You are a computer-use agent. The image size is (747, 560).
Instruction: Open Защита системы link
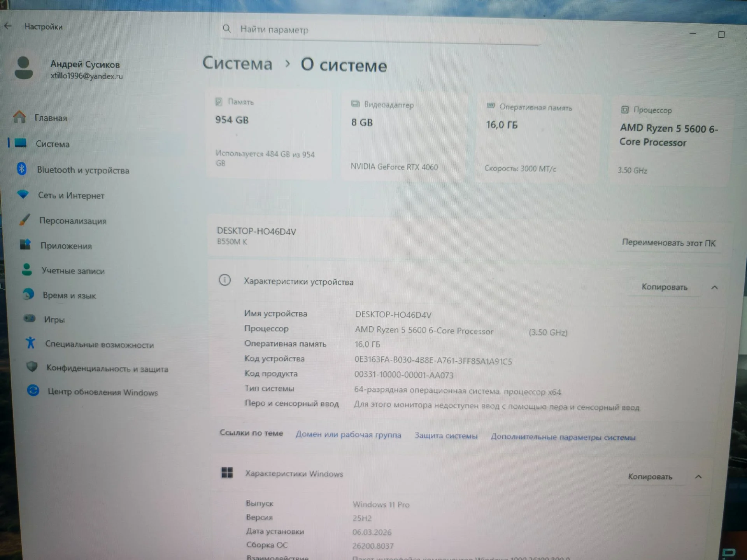tap(446, 436)
